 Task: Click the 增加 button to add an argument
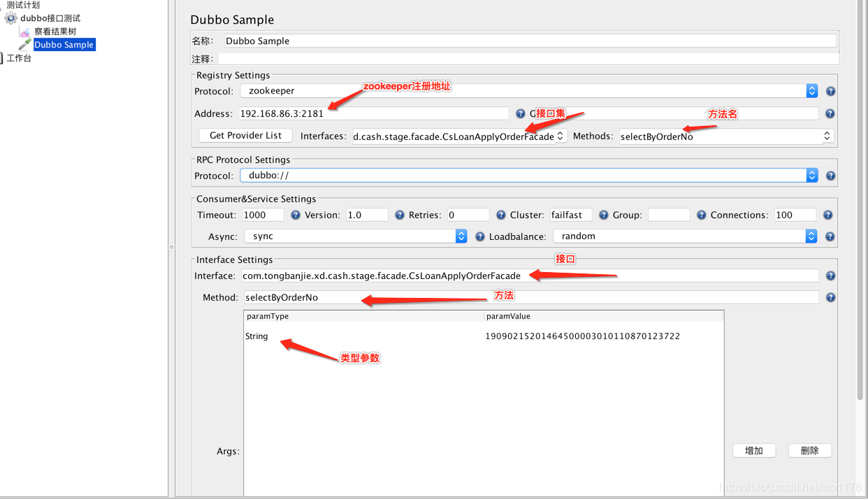754,450
